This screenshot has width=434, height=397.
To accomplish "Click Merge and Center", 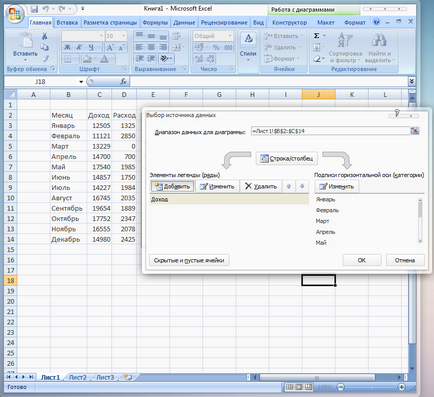I will coord(176,47).
